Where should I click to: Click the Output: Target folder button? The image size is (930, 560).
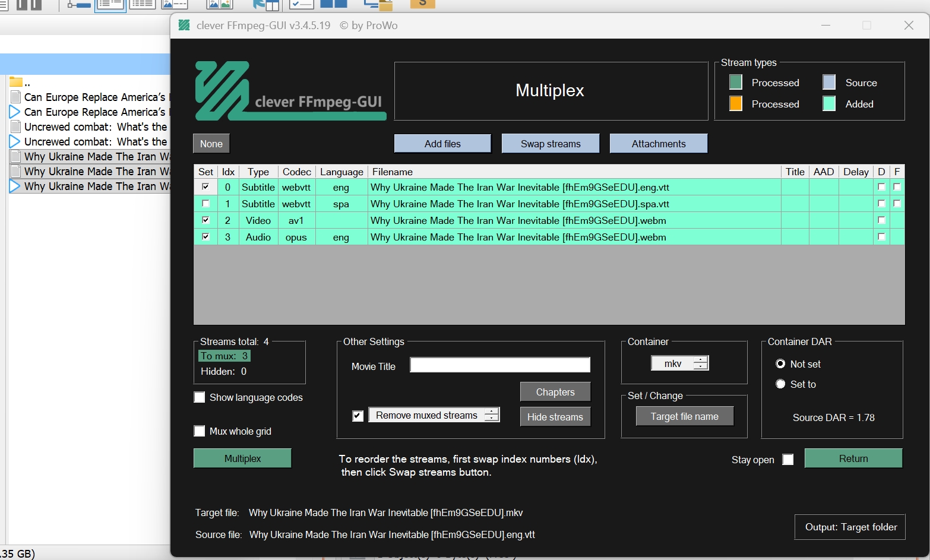click(x=850, y=527)
